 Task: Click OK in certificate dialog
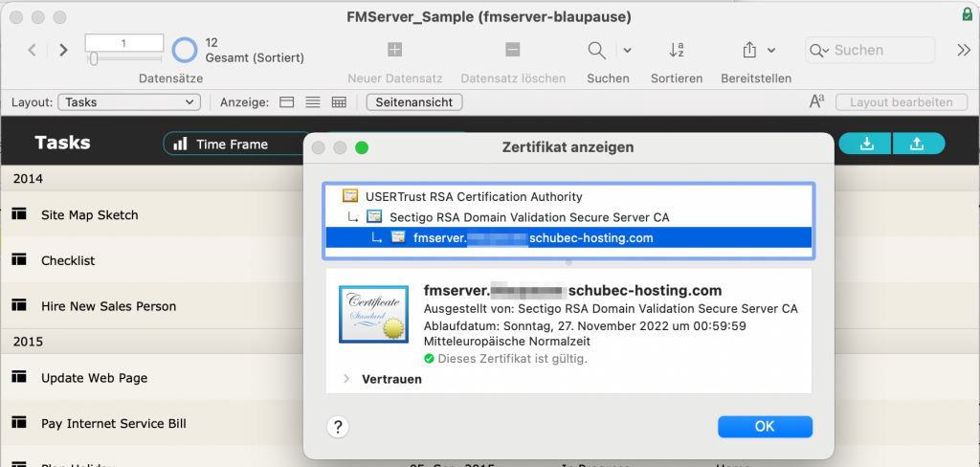tap(765, 427)
